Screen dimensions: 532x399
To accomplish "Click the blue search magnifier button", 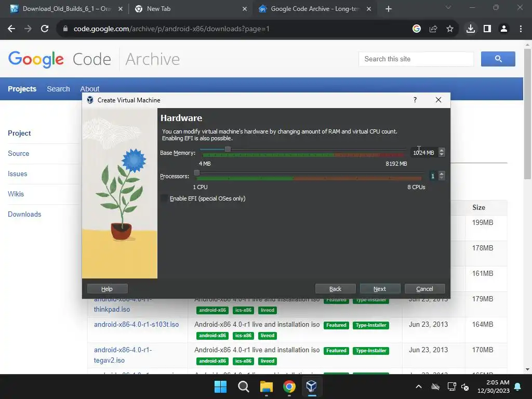I will 498,59.
